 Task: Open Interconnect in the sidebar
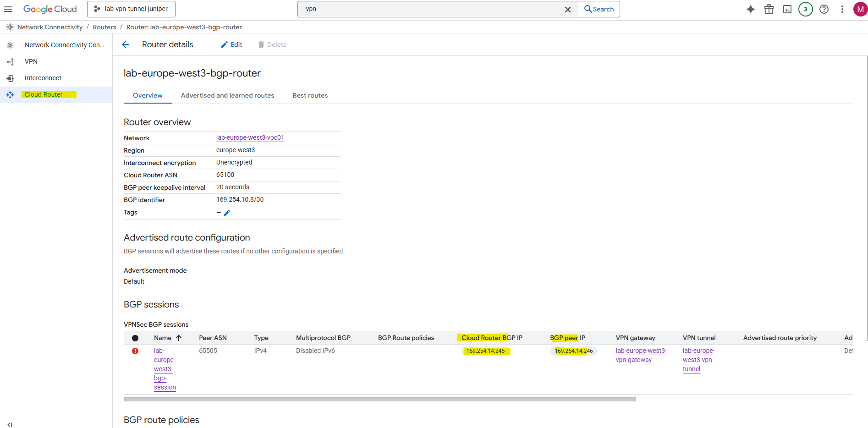pos(43,78)
